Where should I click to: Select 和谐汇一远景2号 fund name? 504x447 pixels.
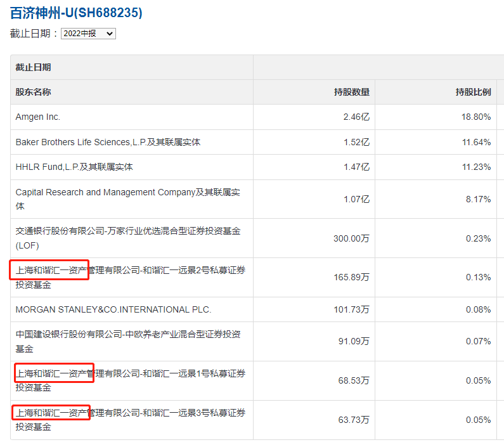click(131, 277)
